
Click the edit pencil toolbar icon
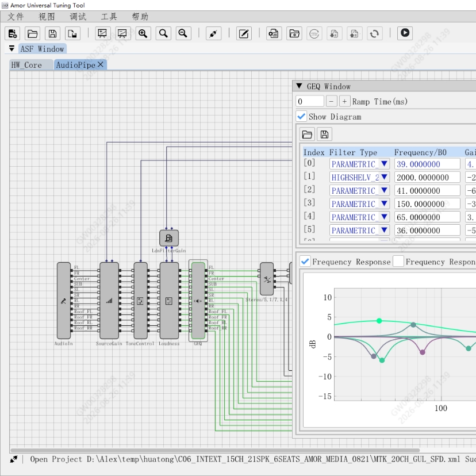tap(244, 33)
